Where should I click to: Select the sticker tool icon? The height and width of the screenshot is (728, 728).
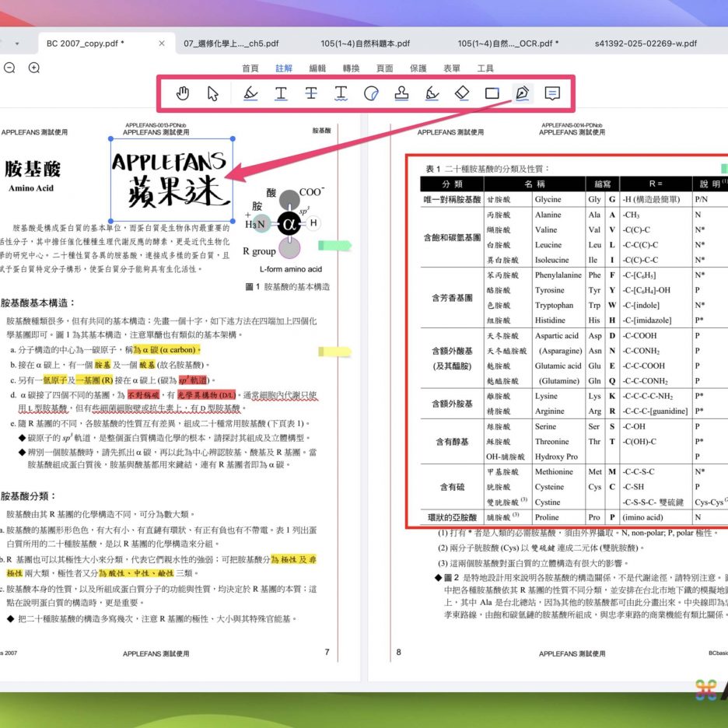(x=371, y=93)
